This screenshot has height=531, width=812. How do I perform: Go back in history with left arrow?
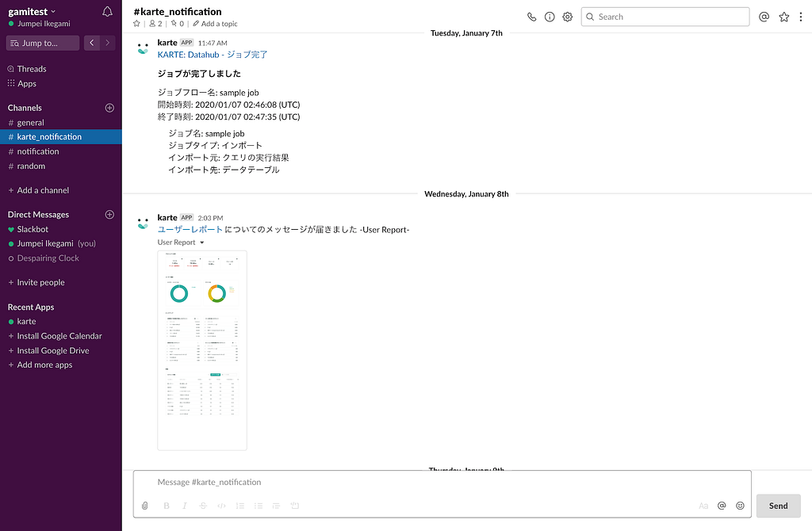[x=92, y=43]
